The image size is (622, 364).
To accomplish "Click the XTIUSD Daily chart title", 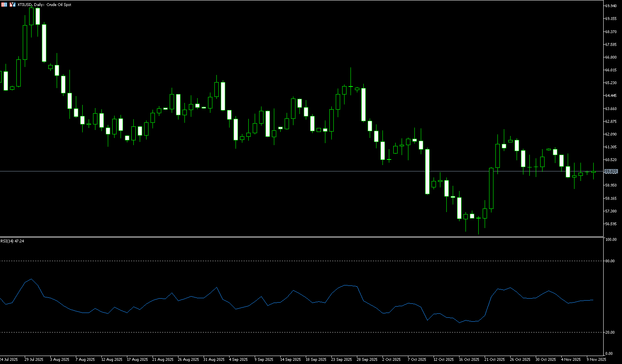I will point(44,5).
